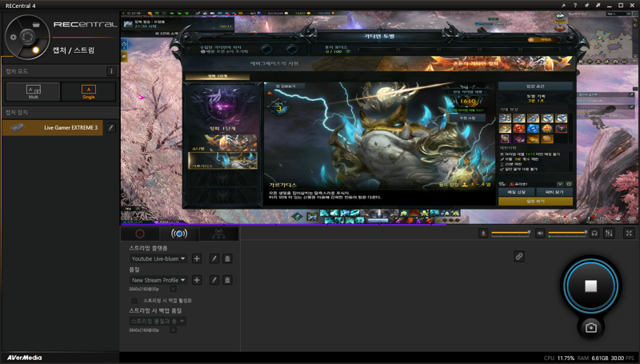Image resolution: width=640 pixels, height=364 pixels.
Task: Enable backup while streaming checkbox
Action: click(x=134, y=301)
